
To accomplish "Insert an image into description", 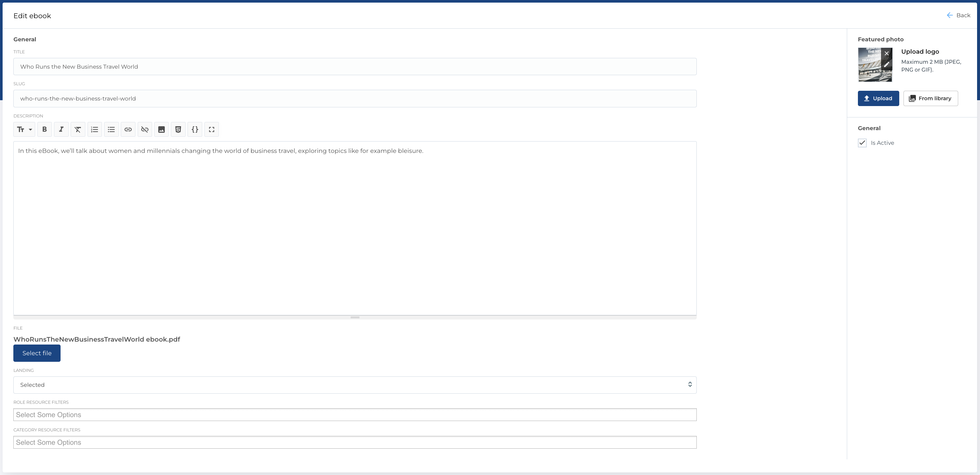I will pyautogui.click(x=161, y=129).
